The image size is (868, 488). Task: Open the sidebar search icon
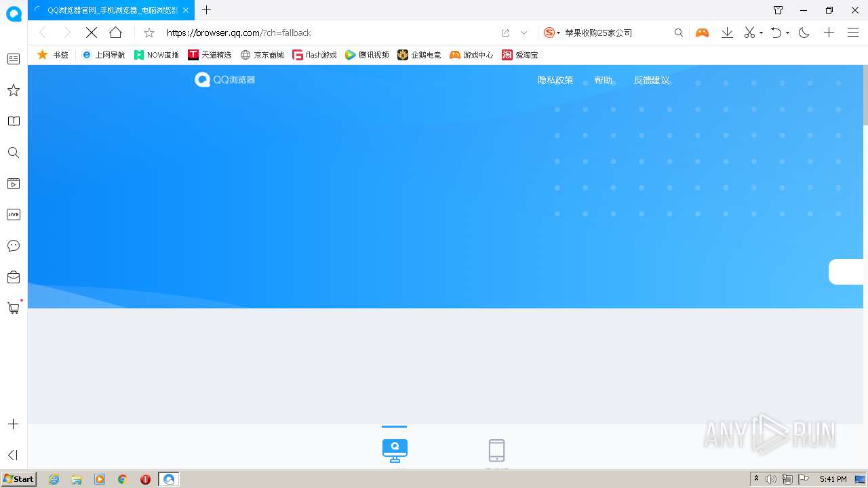pyautogui.click(x=14, y=152)
